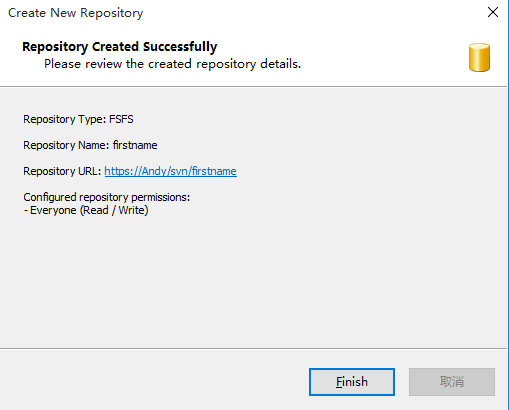Screen dimensions: 509x410
Task: Click the word Successfully in the heading
Action: click(180, 47)
